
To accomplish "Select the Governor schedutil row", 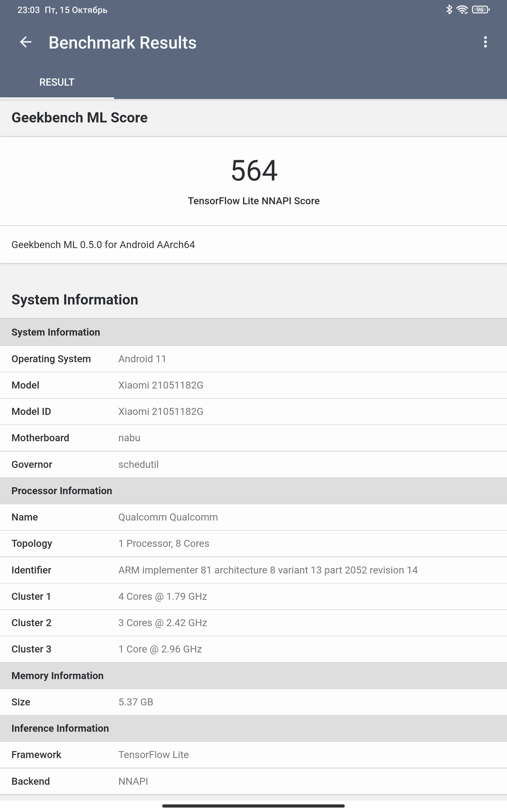I will [x=253, y=464].
